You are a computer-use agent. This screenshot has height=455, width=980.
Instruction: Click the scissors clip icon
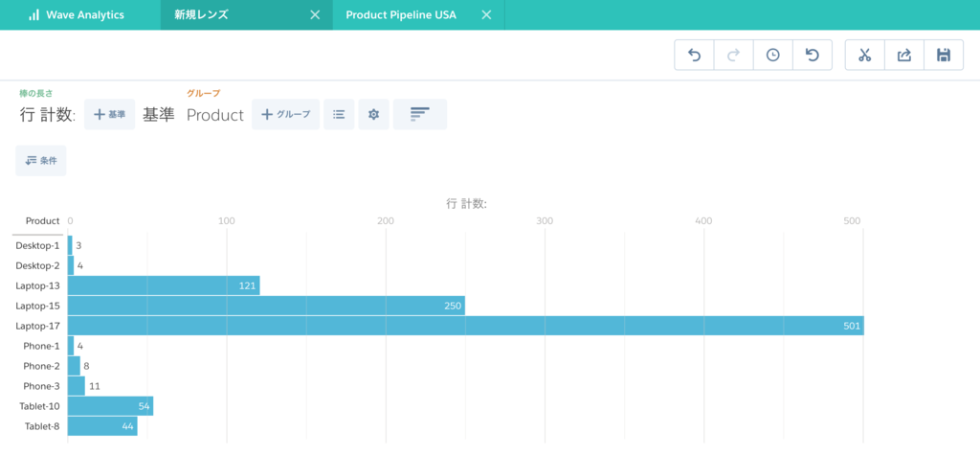point(865,55)
